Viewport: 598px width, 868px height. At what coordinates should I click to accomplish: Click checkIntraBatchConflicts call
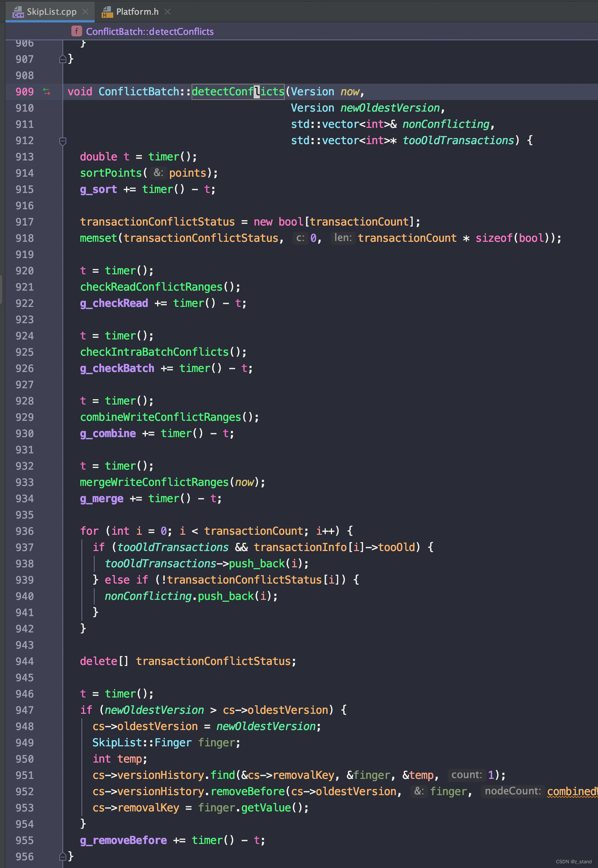(154, 352)
